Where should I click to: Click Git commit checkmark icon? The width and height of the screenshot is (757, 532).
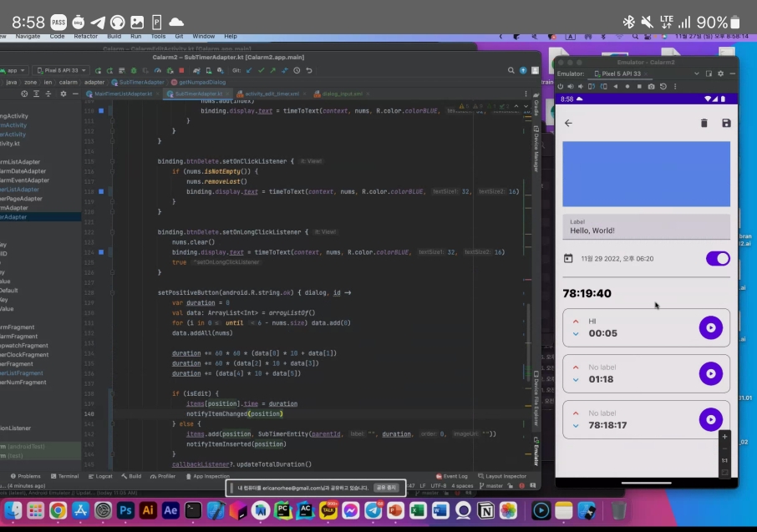click(262, 70)
